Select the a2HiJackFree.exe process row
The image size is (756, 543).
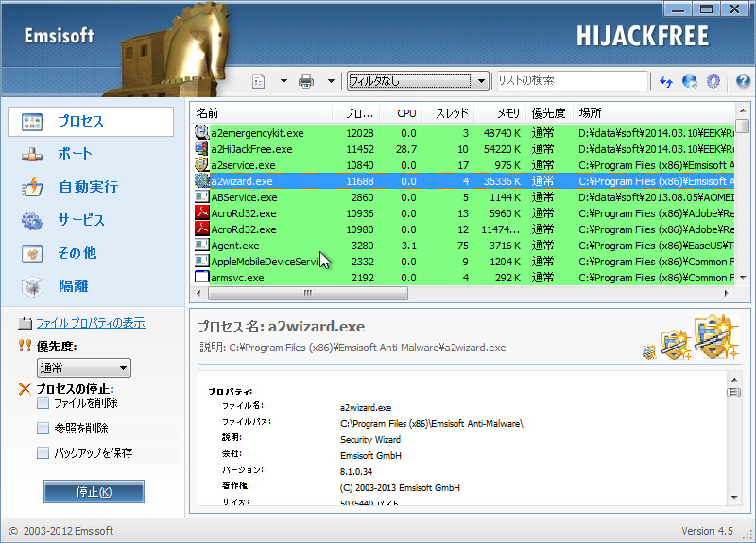[x=464, y=149]
